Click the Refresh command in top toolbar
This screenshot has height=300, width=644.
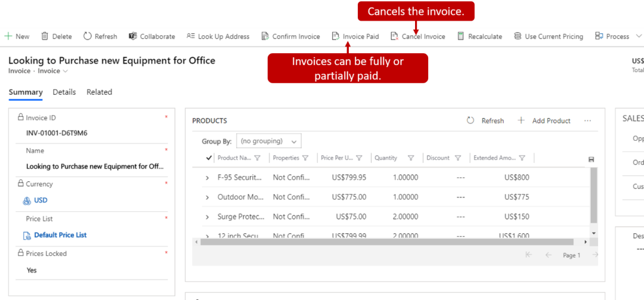click(x=100, y=36)
